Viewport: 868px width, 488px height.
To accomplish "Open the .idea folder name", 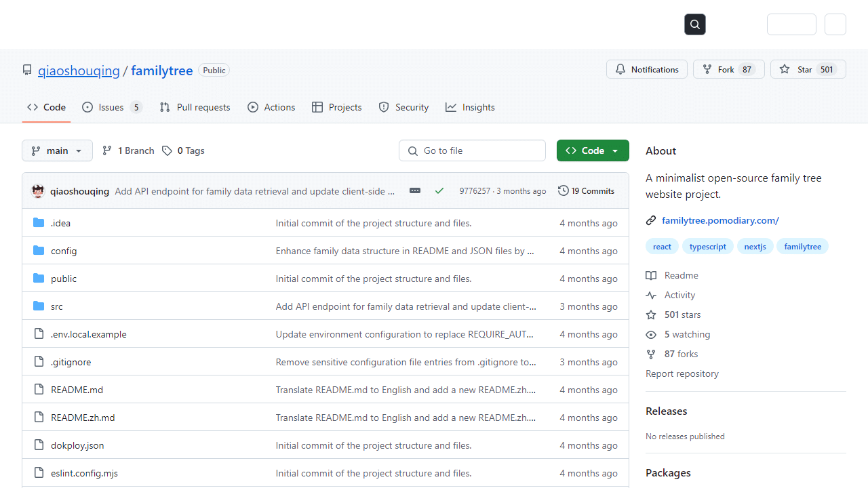I will click(60, 223).
